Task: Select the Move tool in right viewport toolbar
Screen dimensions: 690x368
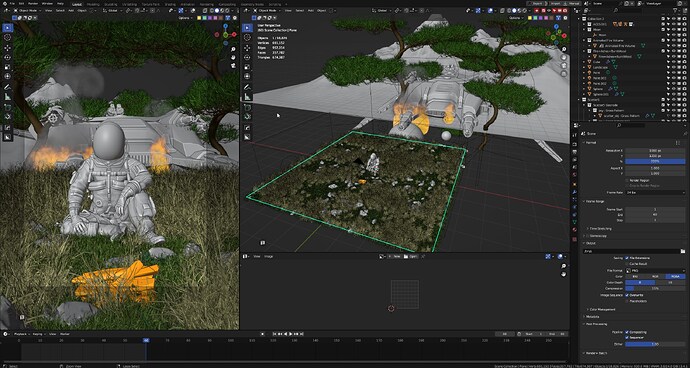Action: point(247,48)
